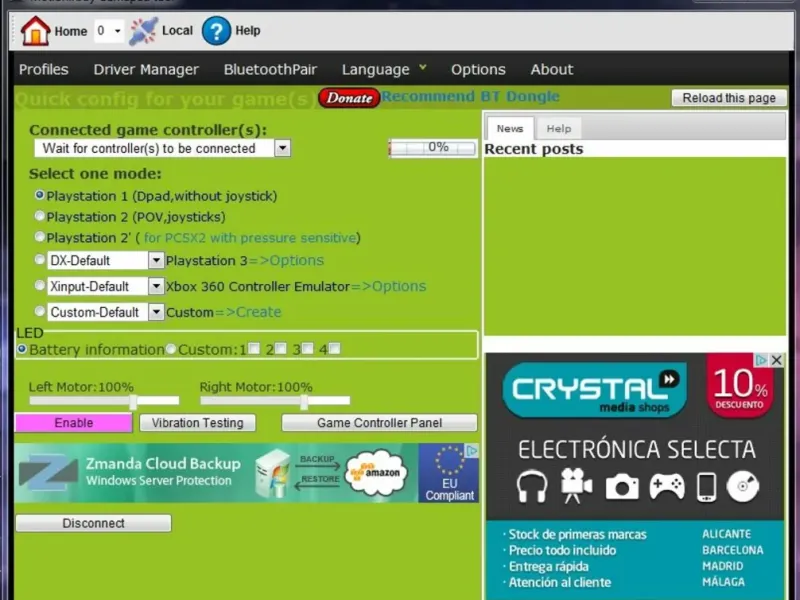Open the Game Controller Panel
Viewport: 800px width, 600px height.
pyautogui.click(x=379, y=423)
